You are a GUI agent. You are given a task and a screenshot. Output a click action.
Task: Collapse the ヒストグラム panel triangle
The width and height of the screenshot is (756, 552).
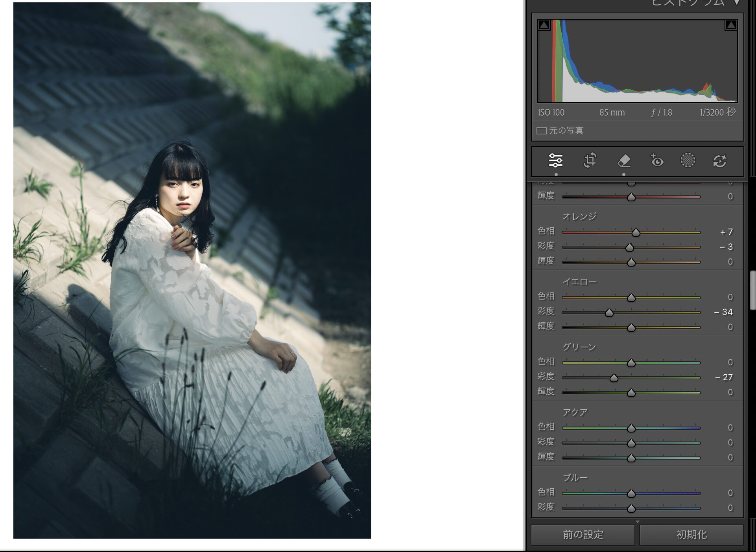click(737, 3)
